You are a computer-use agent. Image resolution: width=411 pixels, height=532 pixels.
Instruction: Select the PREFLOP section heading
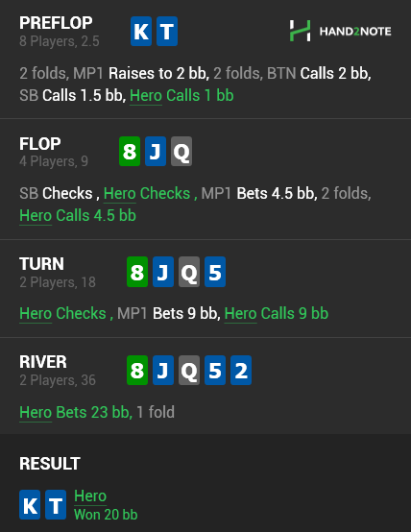click(56, 23)
